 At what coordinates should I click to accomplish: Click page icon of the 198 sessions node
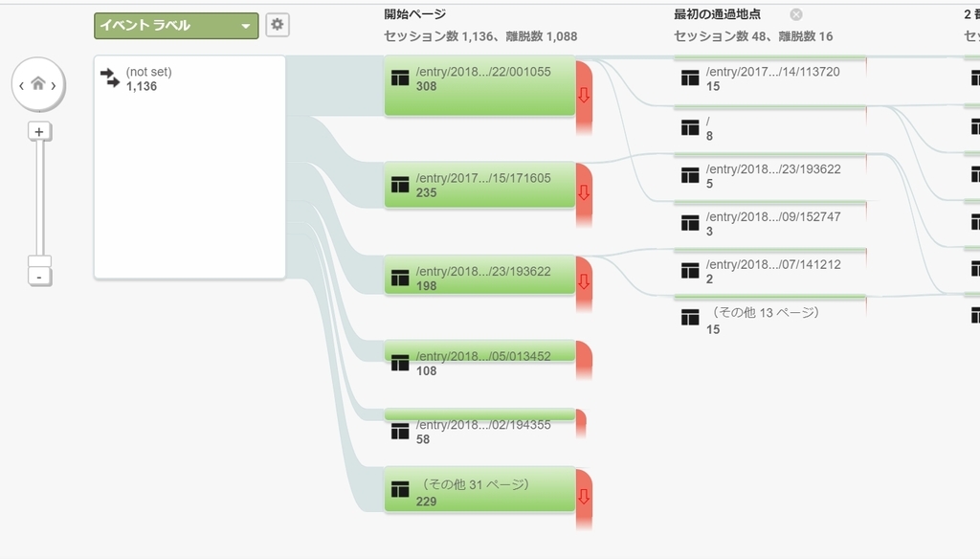coord(400,278)
